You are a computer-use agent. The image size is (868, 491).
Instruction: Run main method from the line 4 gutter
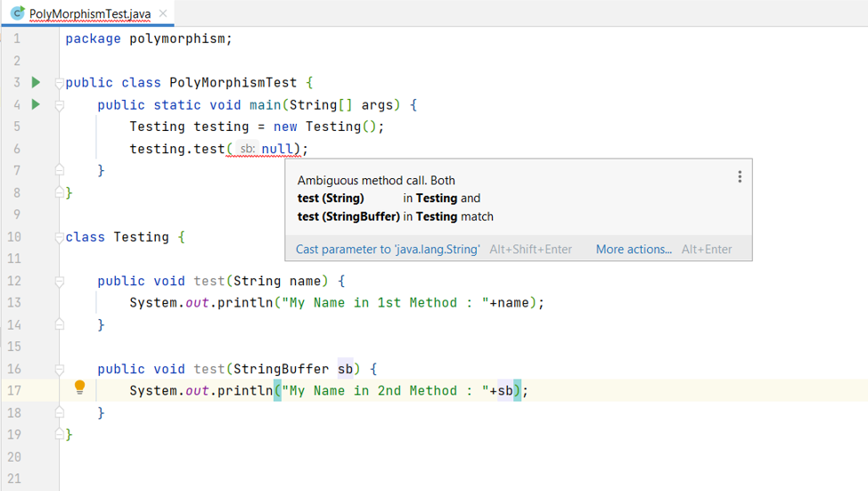pyautogui.click(x=36, y=104)
